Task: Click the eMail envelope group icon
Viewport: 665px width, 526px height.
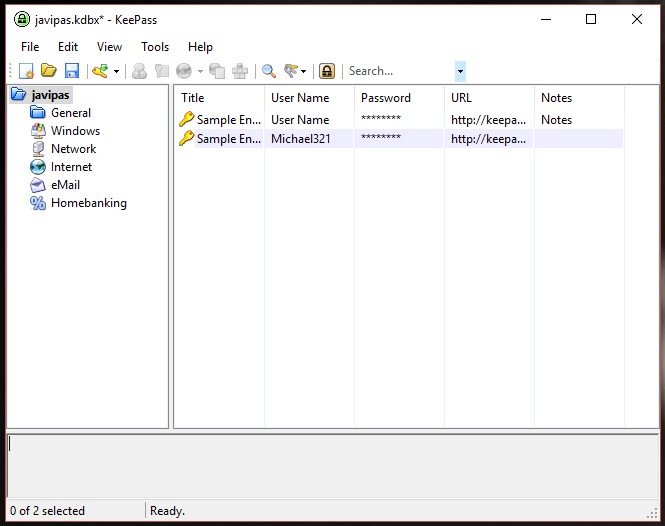Action: (38, 185)
